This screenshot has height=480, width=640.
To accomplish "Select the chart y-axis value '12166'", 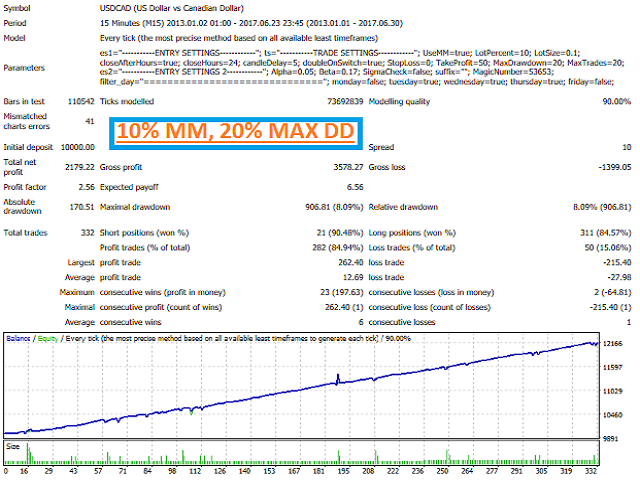I will pyautogui.click(x=613, y=343).
